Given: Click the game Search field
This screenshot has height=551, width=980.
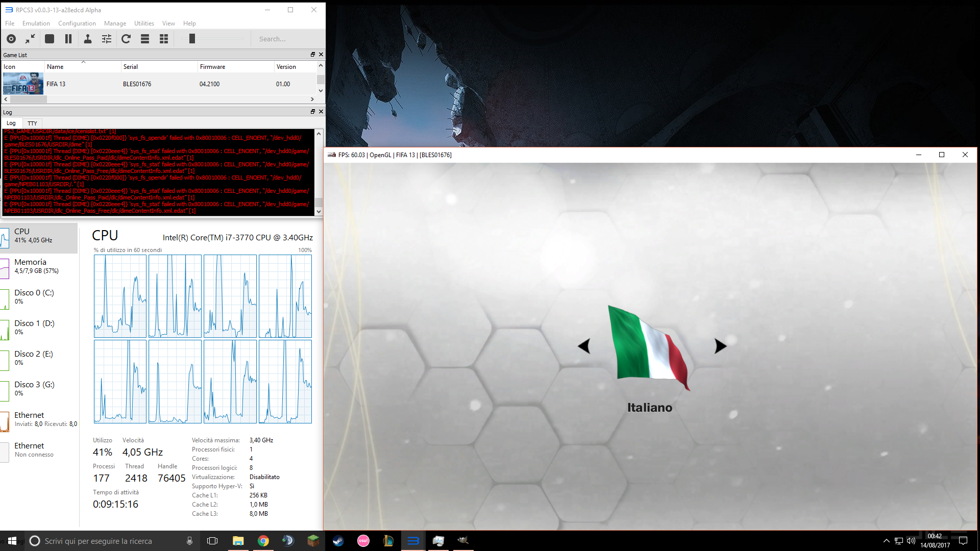Looking at the screenshot, I should coord(286,39).
